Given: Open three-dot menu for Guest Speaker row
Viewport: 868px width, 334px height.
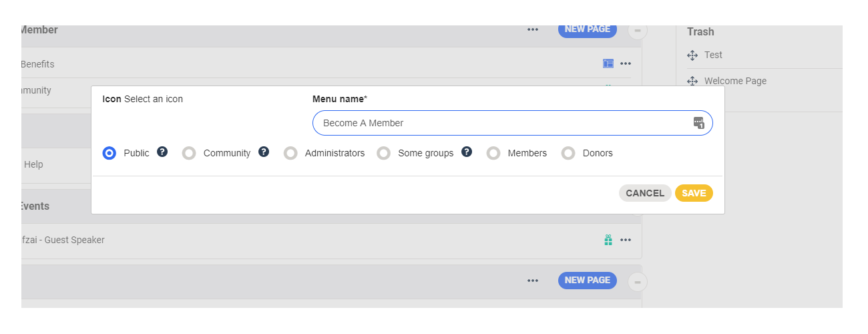Looking at the screenshot, I should click(x=626, y=240).
